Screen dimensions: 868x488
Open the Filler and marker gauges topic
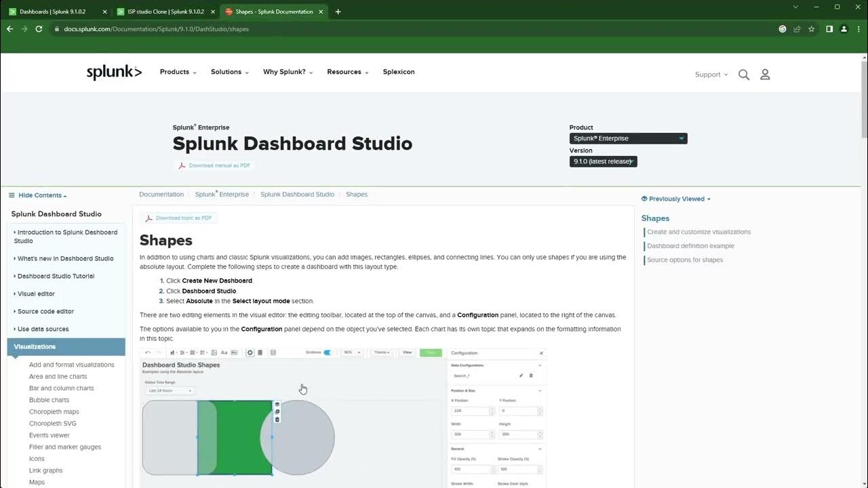click(x=65, y=447)
